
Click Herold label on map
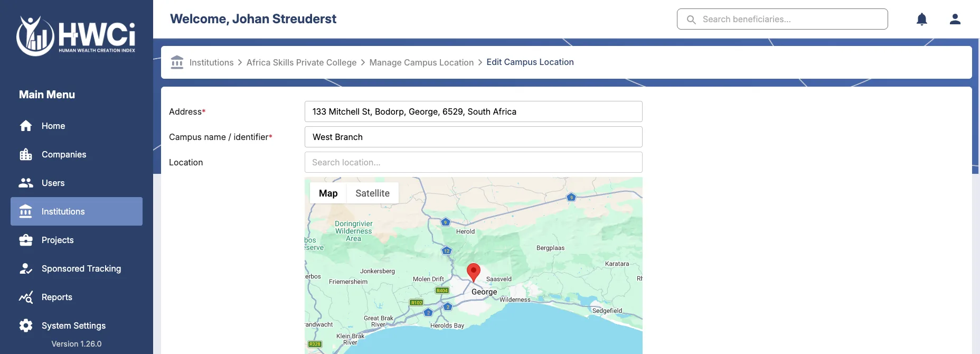pyautogui.click(x=465, y=231)
